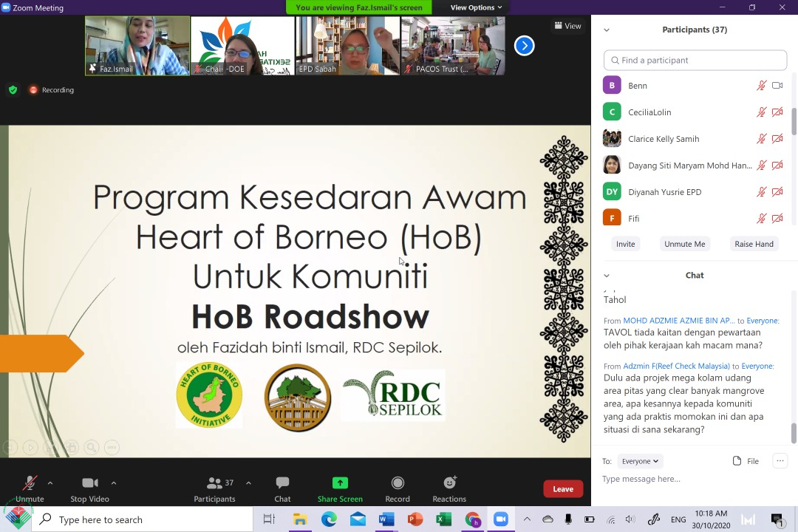Select participant Clarice Kelly Samih

[695, 138]
